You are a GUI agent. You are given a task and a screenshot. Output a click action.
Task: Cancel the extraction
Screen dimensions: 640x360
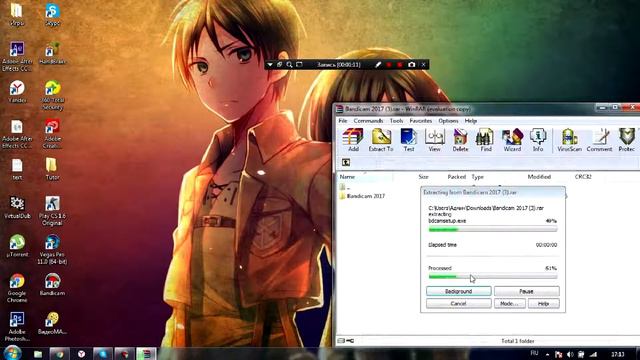(x=458, y=304)
